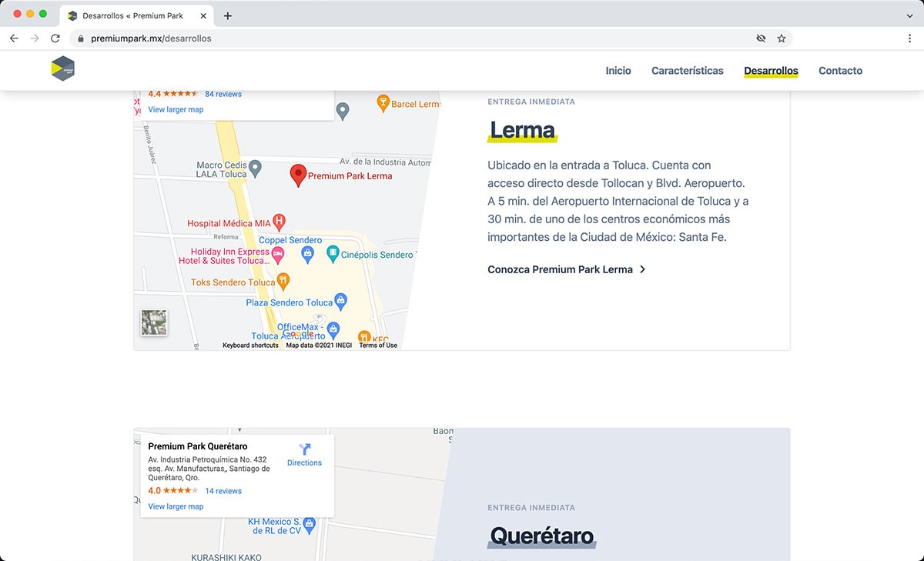The width and height of the screenshot is (924, 561).
Task: Click Keyboard shortcuts on the Lerma map
Action: click(x=250, y=346)
